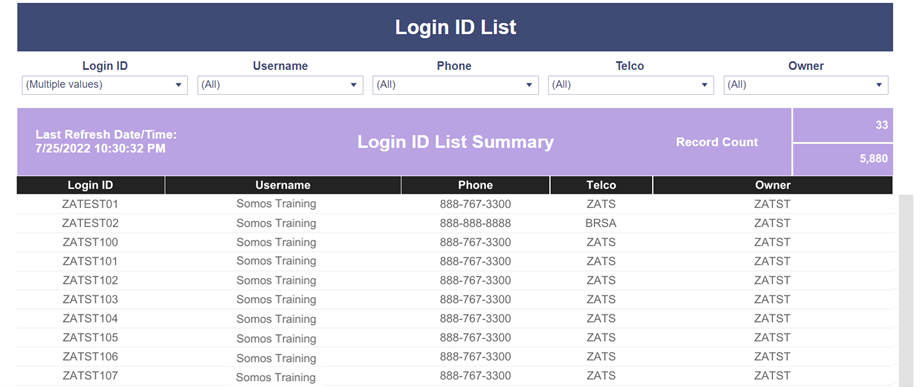Image resolution: width=922 pixels, height=387 pixels.
Task: Select the ZATEST01 login ID cell
Action: point(91,205)
